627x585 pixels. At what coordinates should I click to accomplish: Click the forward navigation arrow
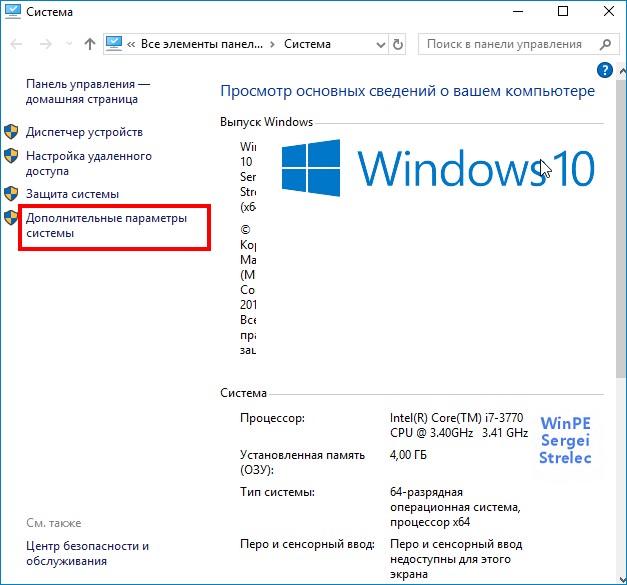point(46,44)
